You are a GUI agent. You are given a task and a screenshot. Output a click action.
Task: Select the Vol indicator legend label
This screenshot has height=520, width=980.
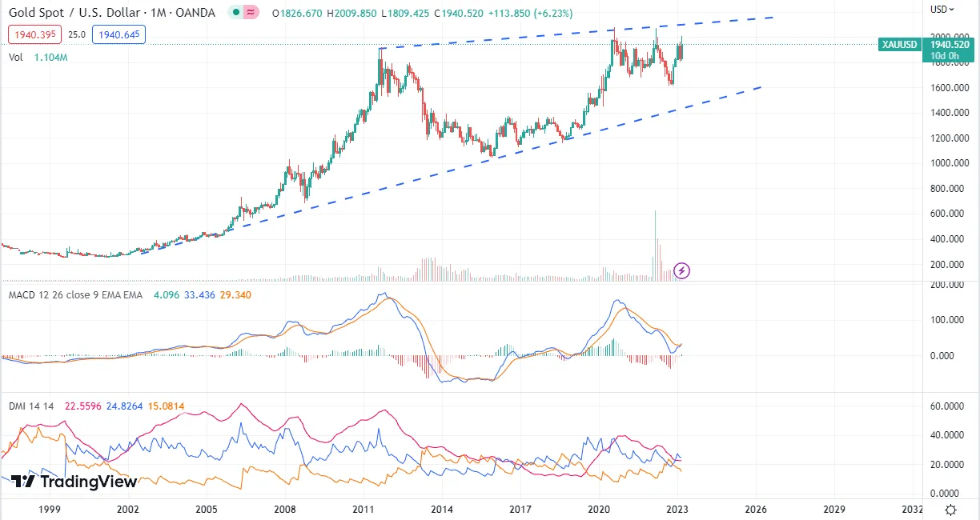pos(15,58)
